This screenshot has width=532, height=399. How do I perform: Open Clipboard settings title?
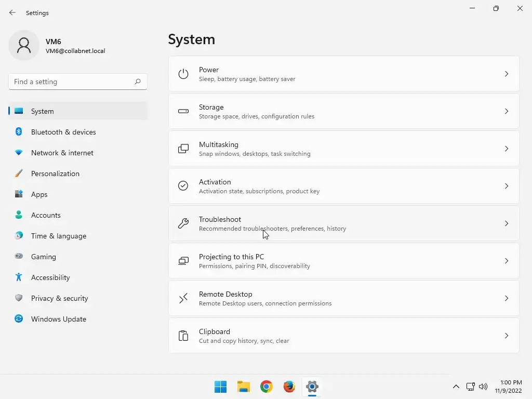click(x=215, y=331)
